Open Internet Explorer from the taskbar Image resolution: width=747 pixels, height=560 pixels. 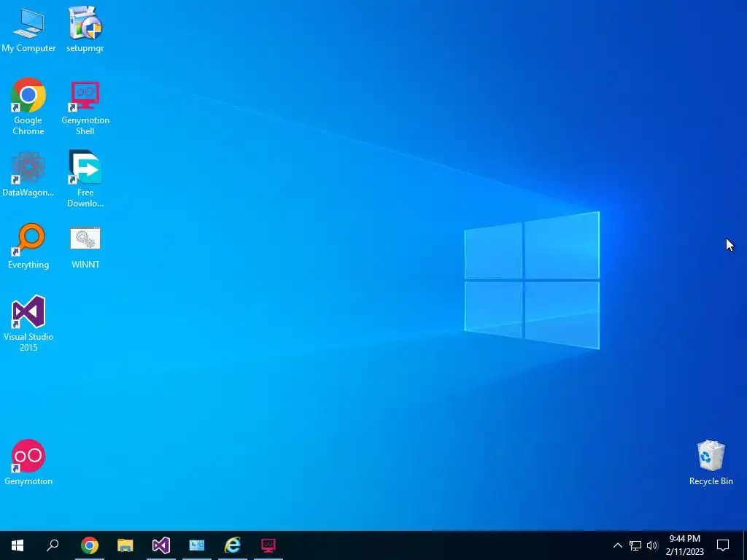click(233, 545)
